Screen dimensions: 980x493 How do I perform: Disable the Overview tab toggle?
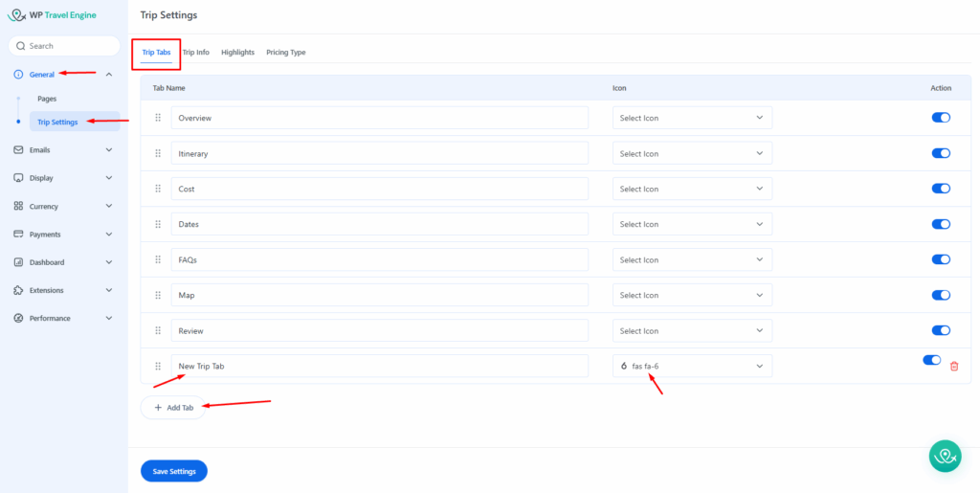pos(940,118)
